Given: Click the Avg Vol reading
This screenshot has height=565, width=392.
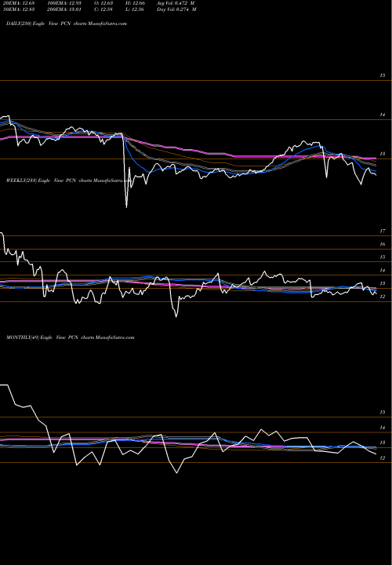Looking at the screenshot, I should pyautogui.click(x=176, y=3).
